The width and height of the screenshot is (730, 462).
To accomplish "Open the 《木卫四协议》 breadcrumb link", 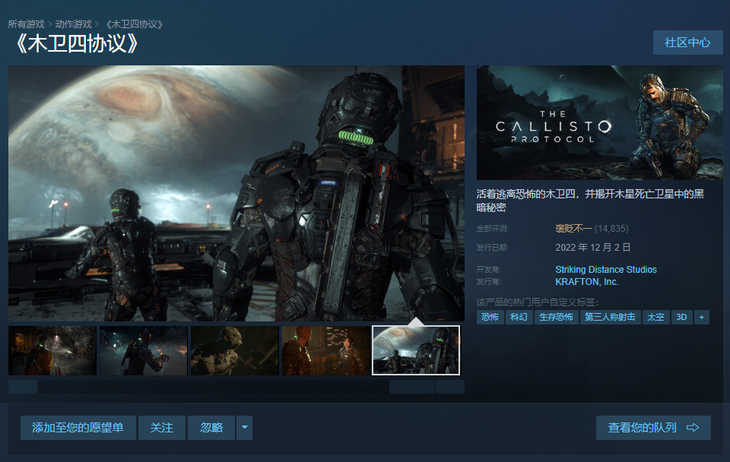I will pyautogui.click(x=134, y=24).
